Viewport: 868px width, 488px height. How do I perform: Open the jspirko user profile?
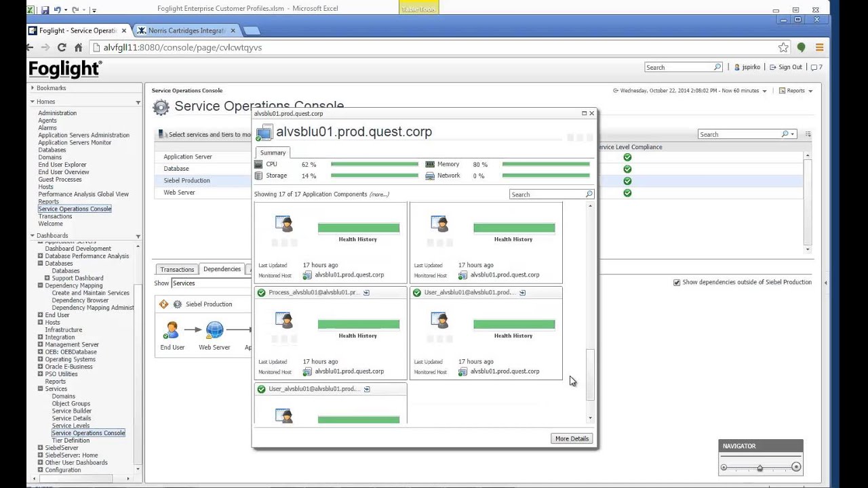747,67
